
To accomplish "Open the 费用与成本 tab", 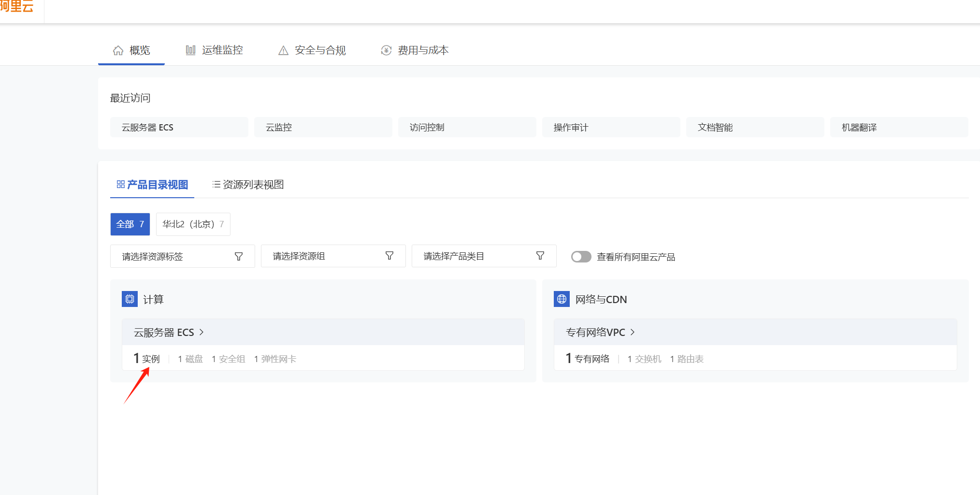I will [x=415, y=50].
